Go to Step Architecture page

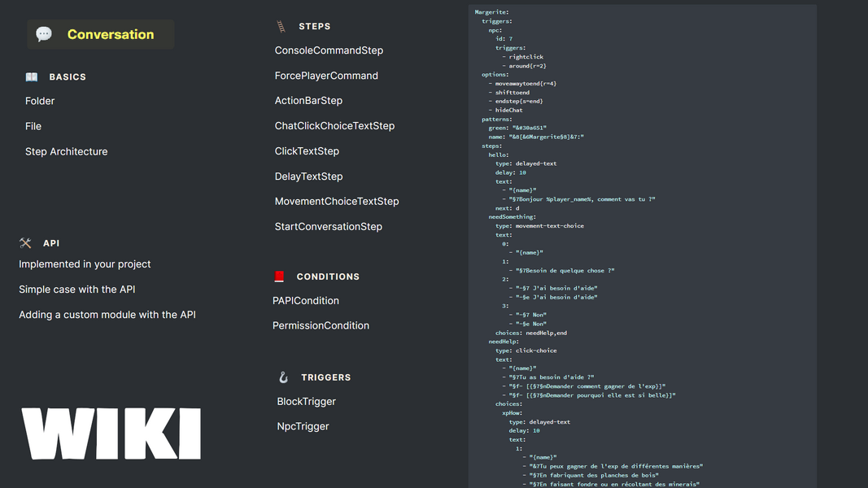click(x=66, y=151)
